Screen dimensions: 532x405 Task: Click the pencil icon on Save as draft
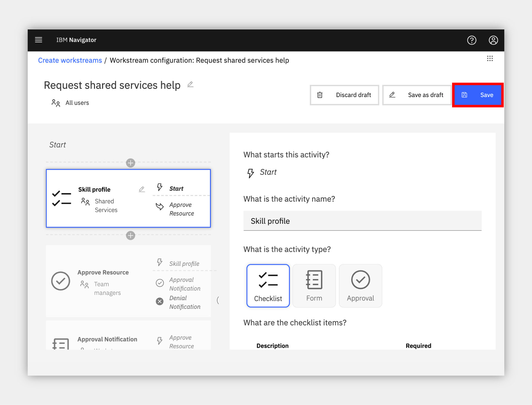392,95
